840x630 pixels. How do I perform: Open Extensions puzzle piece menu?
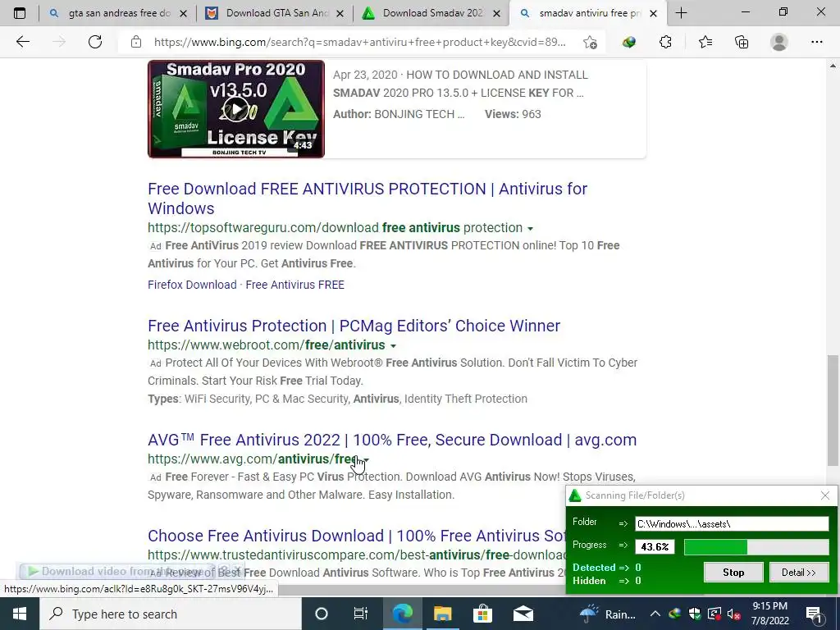pyautogui.click(x=665, y=42)
